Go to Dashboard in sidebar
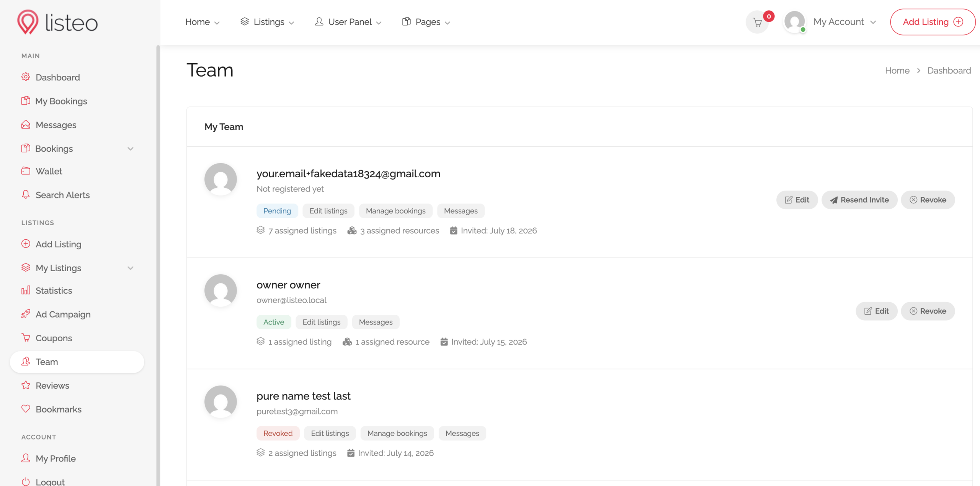980x486 pixels. (x=58, y=77)
